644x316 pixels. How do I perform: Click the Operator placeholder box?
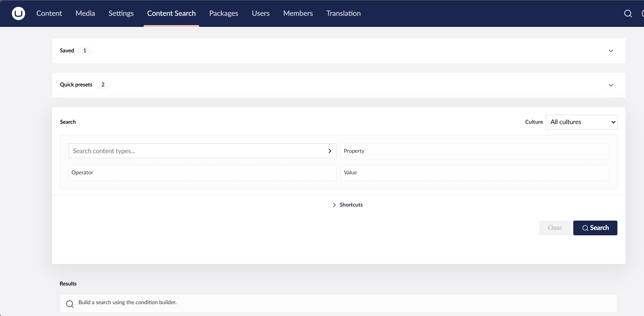[x=202, y=173]
